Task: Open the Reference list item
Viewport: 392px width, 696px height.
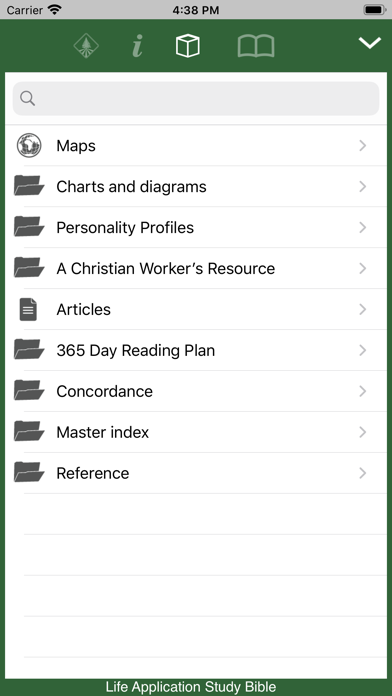Action: [196, 473]
